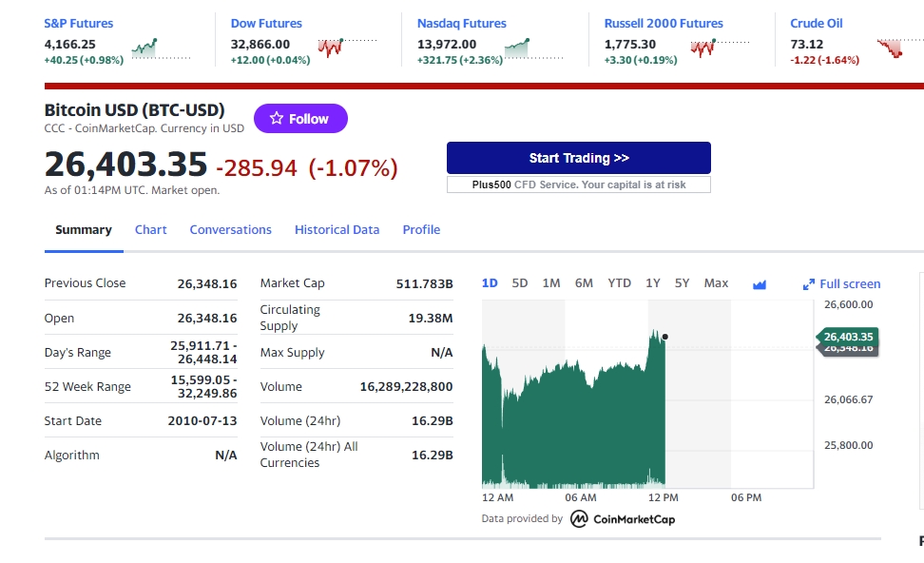
Task: Select the 6M chart range
Action: [x=584, y=283]
